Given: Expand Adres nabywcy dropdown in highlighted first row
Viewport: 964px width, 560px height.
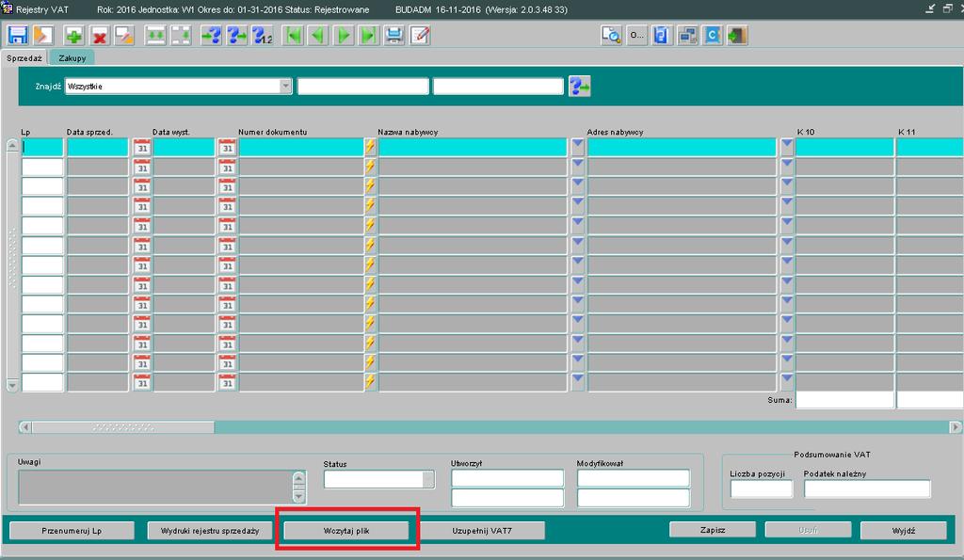Looking at the screenshot, I should click(787, 146).
